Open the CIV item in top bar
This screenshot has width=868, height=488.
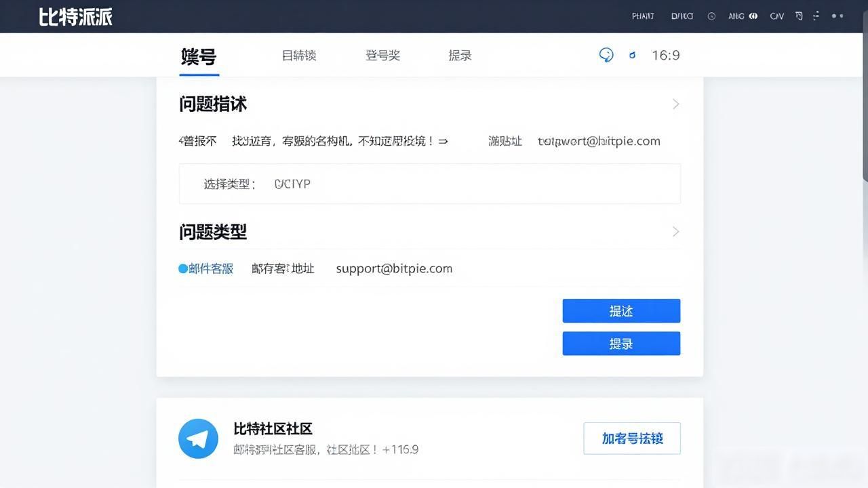pyautogui.click(x=776, y=16)
